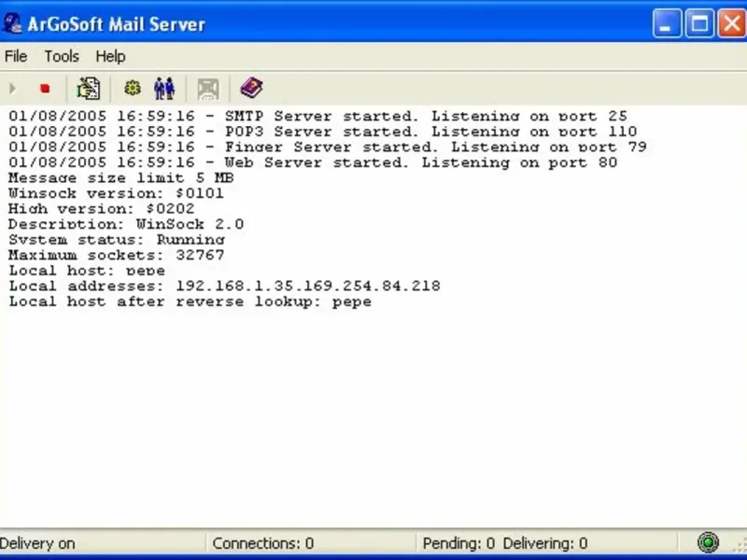The image size is (747, 560).
Task: Maximize the ArGoSoft Mail Server window
Action: 699,23
